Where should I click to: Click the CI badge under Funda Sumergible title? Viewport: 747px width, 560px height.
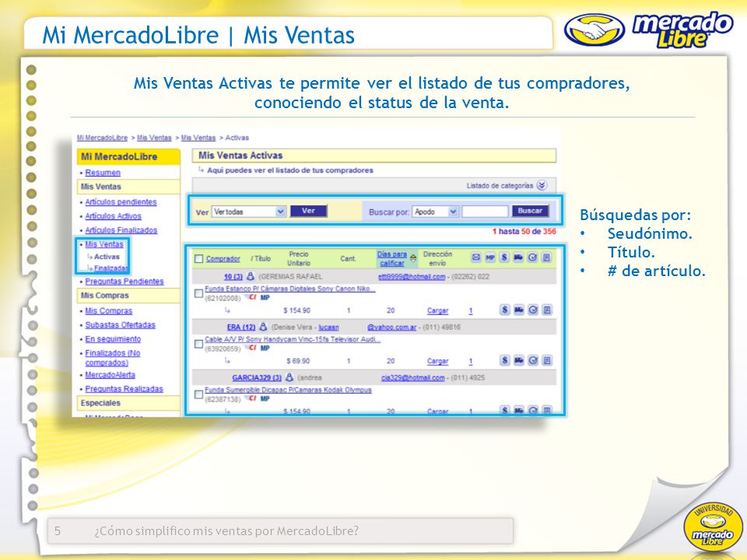pyautogui.click(x=250, y=398)
